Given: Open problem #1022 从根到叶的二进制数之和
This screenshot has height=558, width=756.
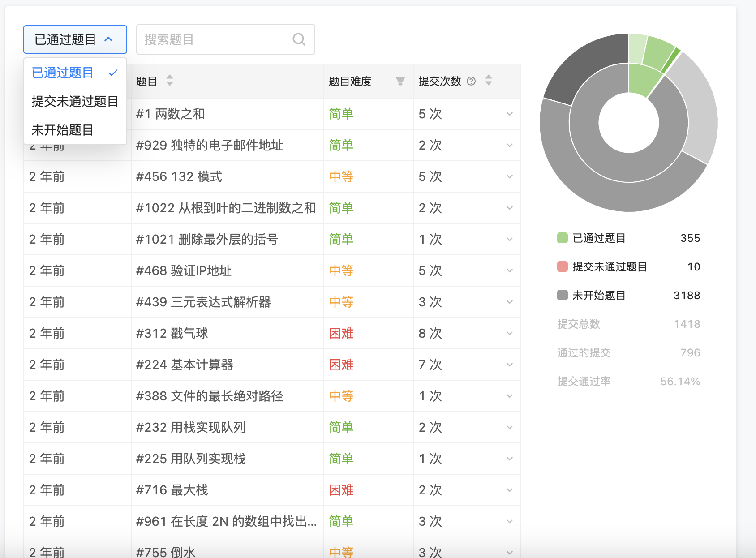Looking at the screenshot, I should (226, 208).
